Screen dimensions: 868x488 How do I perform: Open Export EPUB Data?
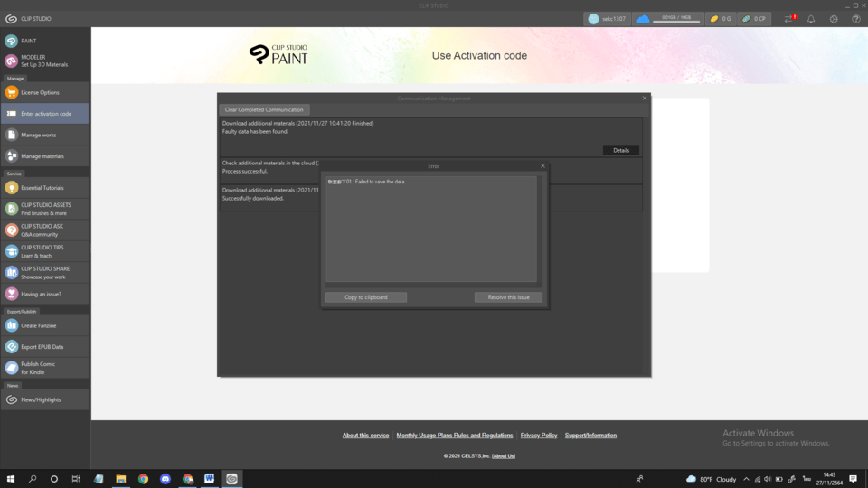click(44, 347)
